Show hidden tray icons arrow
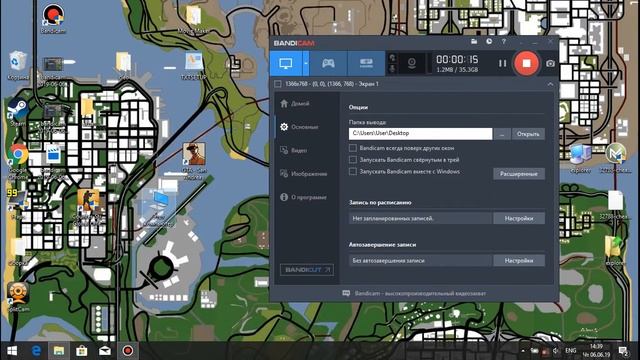Image resolution: width=640 pixels, height=360 pixels. [523, 351]
